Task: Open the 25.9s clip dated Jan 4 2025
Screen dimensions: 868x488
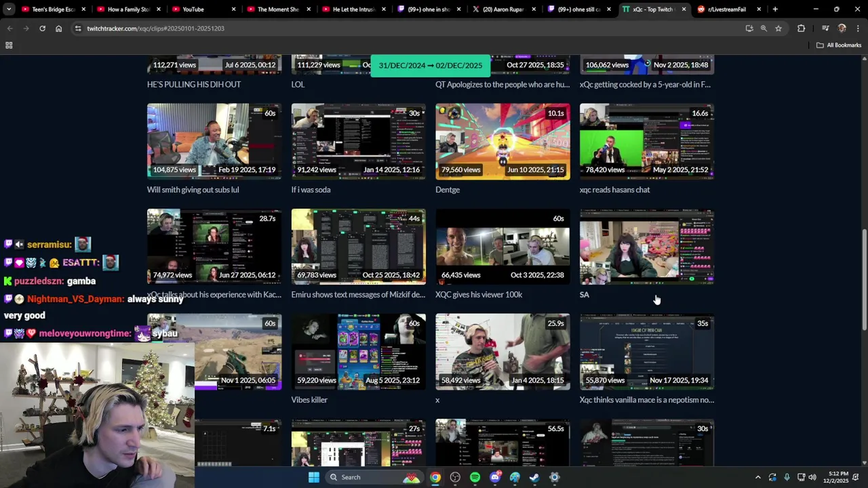Action: tap(502, 352)
